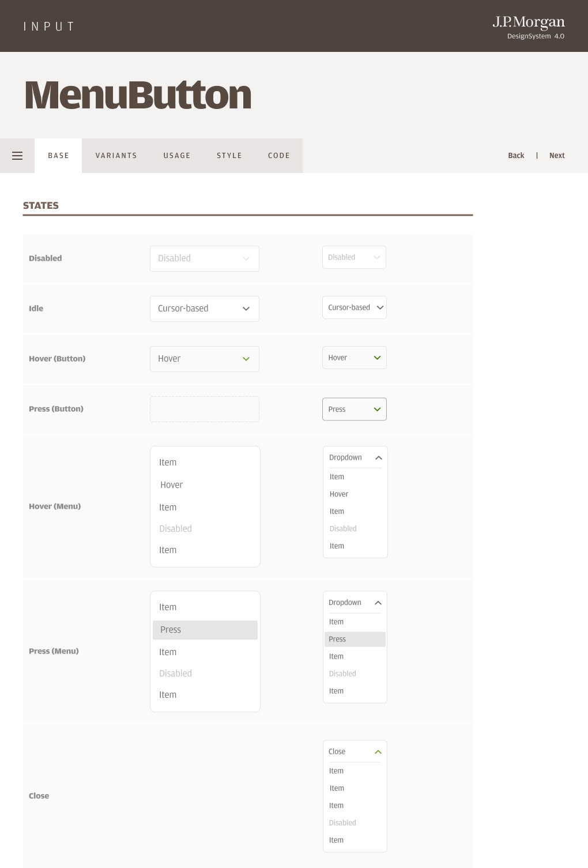The width and height of the screenshot is (588, 868).
Task: Open the small Press menu button
Action: pyautogui.click(x=354, y=409)
